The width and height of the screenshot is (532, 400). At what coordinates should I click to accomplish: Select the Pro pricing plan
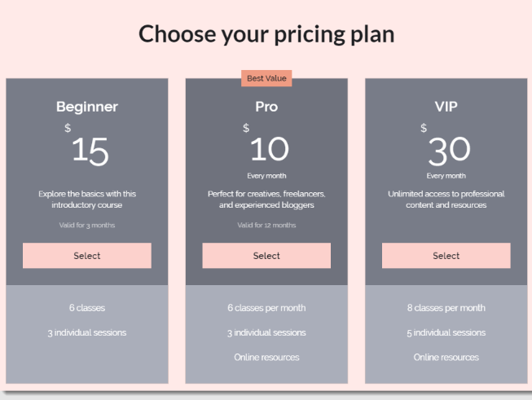point(266,256)
